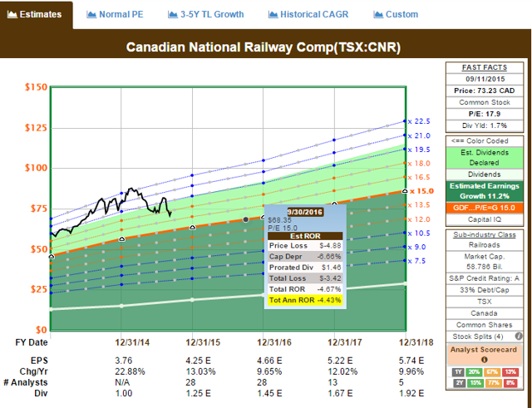
Task: Select the x 21.0 P/E line label
Action: click(x=419, y=135)
